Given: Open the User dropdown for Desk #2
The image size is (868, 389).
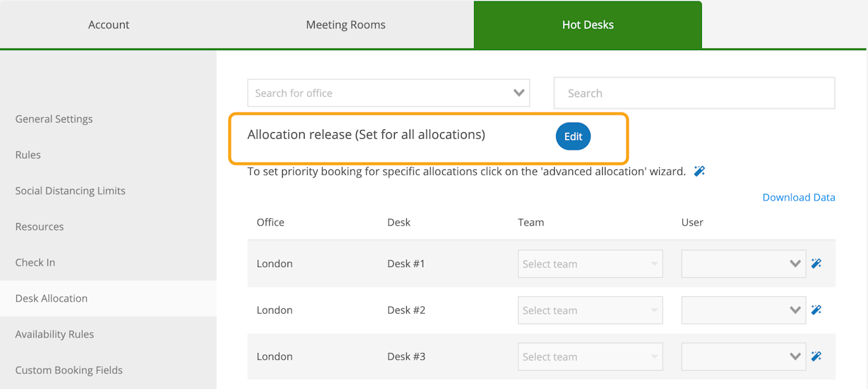Looking at the screenshot, I should click(x=744, y=310).
